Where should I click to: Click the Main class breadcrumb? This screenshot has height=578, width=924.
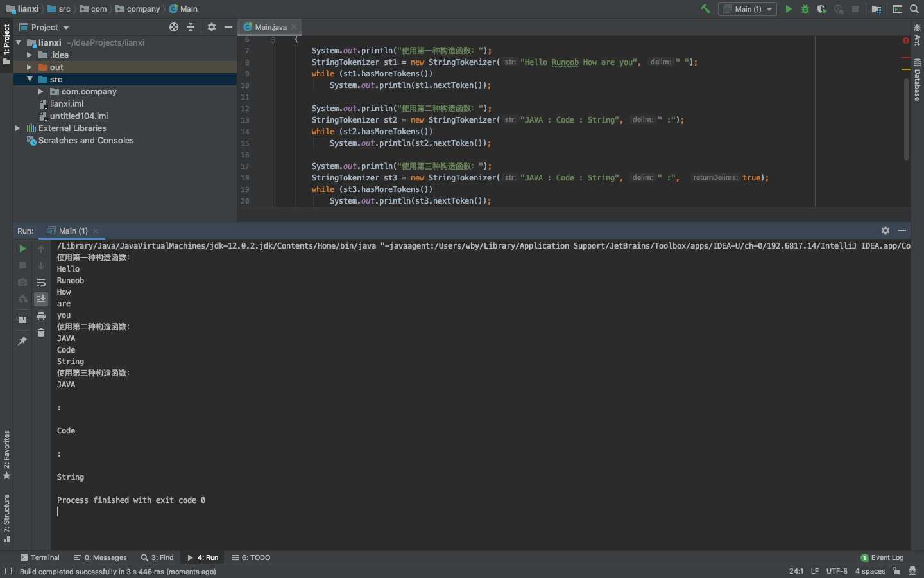[x=184, y=9]
